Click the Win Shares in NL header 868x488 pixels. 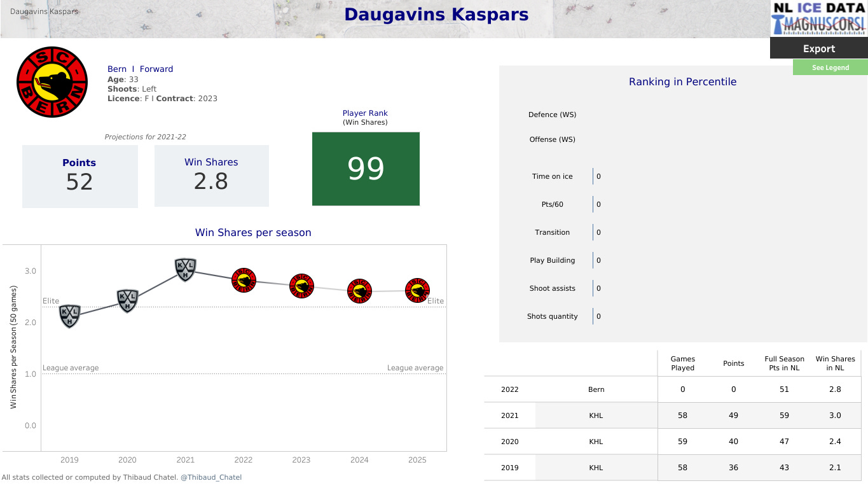click(x=835, y=363)
